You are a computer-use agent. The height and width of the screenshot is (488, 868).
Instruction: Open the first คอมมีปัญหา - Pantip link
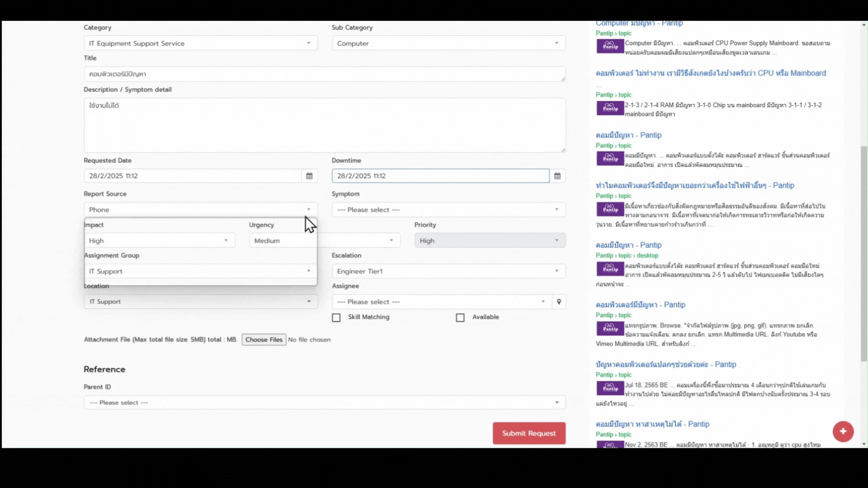(x=628, y=135)
